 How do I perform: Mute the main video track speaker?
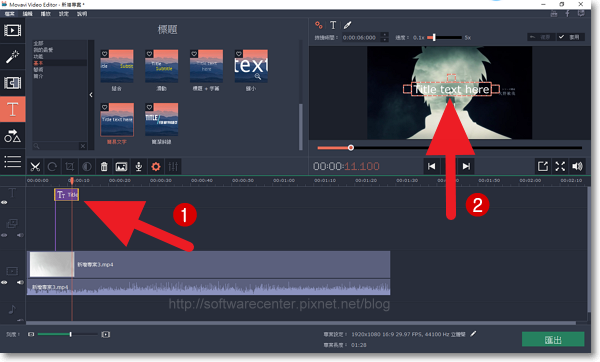pyautogui.click(x=20, y=282)
